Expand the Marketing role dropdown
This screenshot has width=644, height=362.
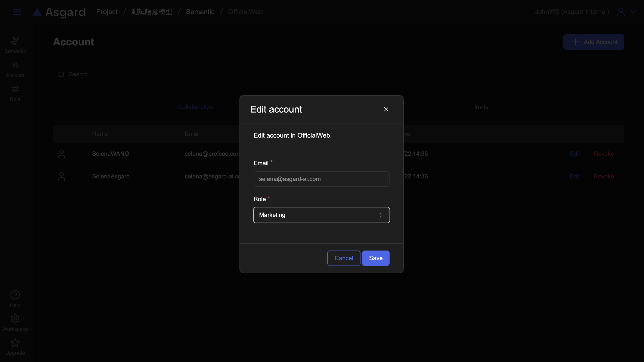(321, 215)
